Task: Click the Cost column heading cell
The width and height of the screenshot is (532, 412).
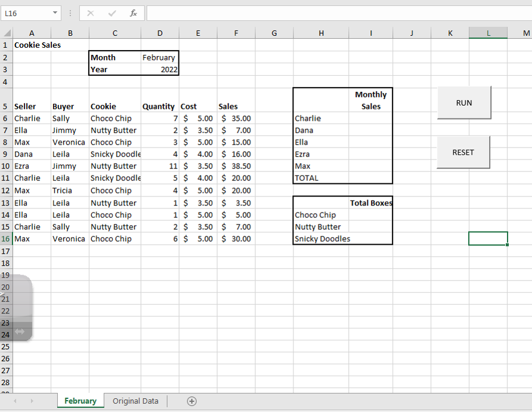Action: pyautogui.click(x=198, y=100)
